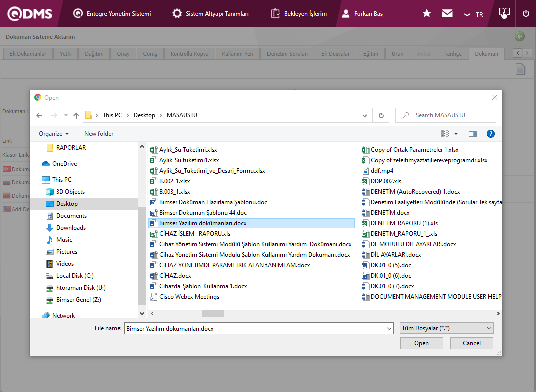Click the new document page icon
This screenshot has height=392, width=536.
tap(520, 69)
